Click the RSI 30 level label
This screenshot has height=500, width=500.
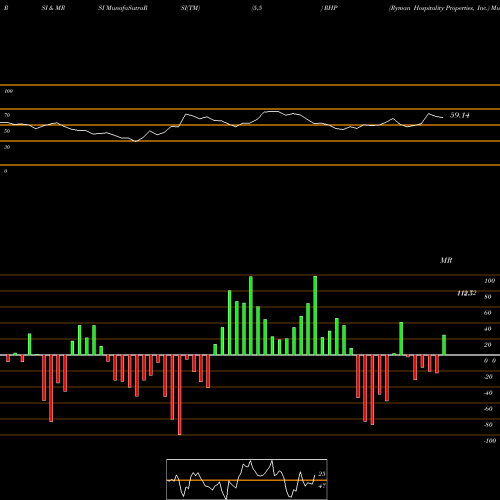7,147
